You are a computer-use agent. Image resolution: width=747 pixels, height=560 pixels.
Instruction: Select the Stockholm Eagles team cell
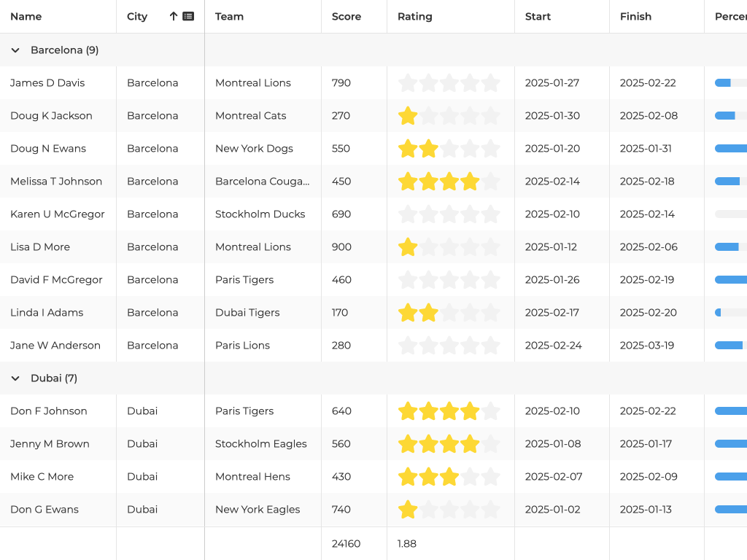point(260,444)
